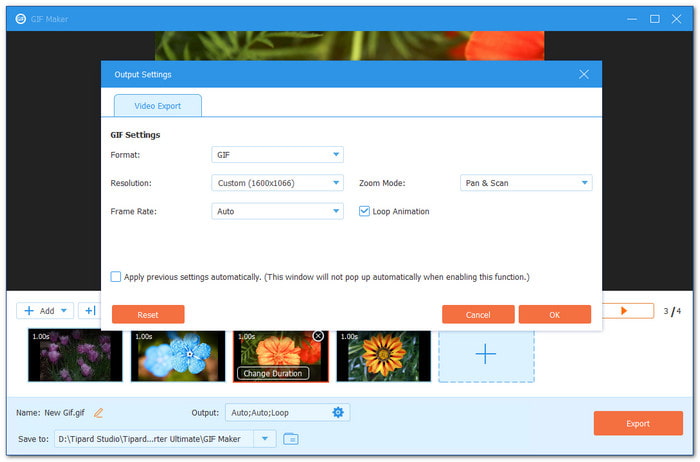Minimize the GIF Maker window

click(632, 19)
